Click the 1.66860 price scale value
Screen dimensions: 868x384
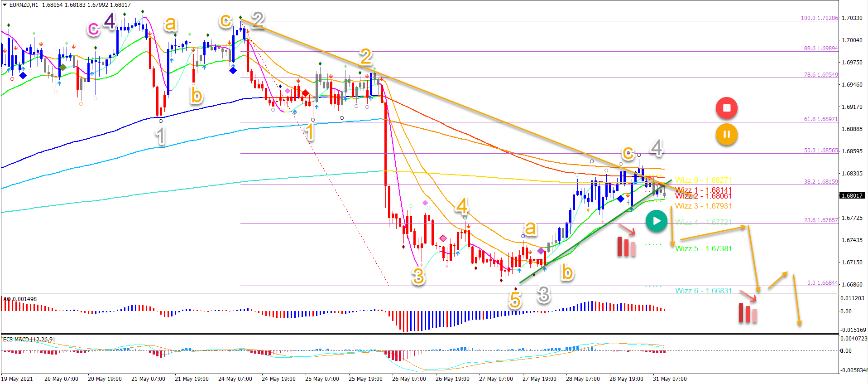(x=852, y=285)
